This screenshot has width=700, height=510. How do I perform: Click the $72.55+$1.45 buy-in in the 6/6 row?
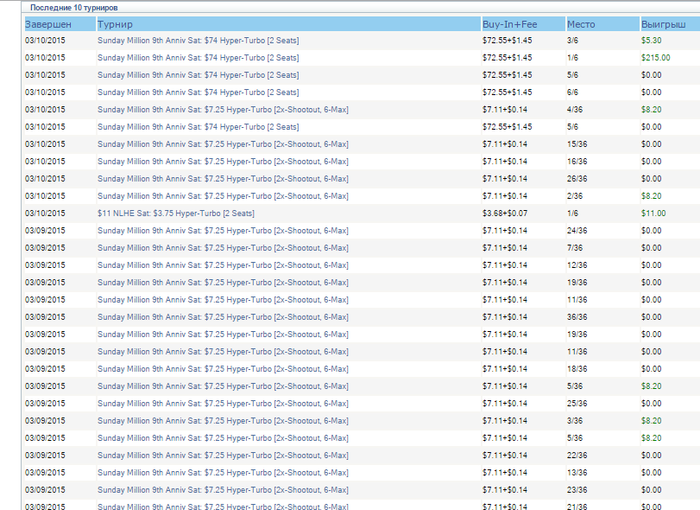[x=507, y=92]
